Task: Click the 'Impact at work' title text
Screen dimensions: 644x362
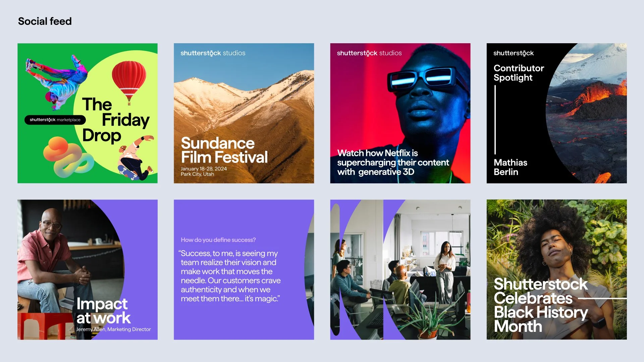Action: point(103,311)
